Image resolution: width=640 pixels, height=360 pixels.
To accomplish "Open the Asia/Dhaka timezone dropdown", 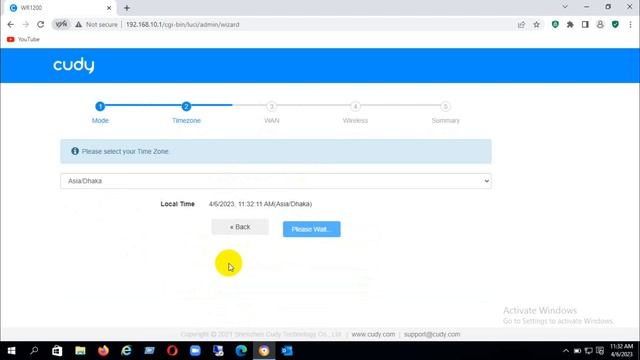I will click(x=276, y=181).
